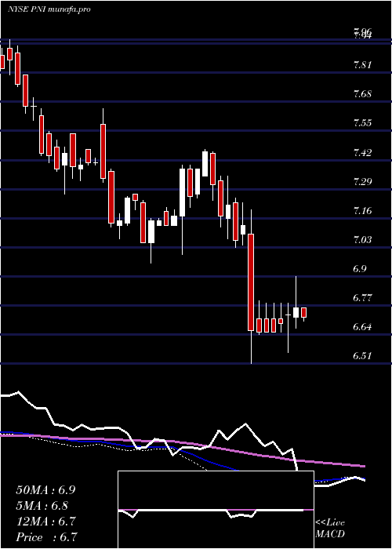Click the last red candlestick on the chart
The width and height of the screenshot is (392, 549).
[304, 312]
